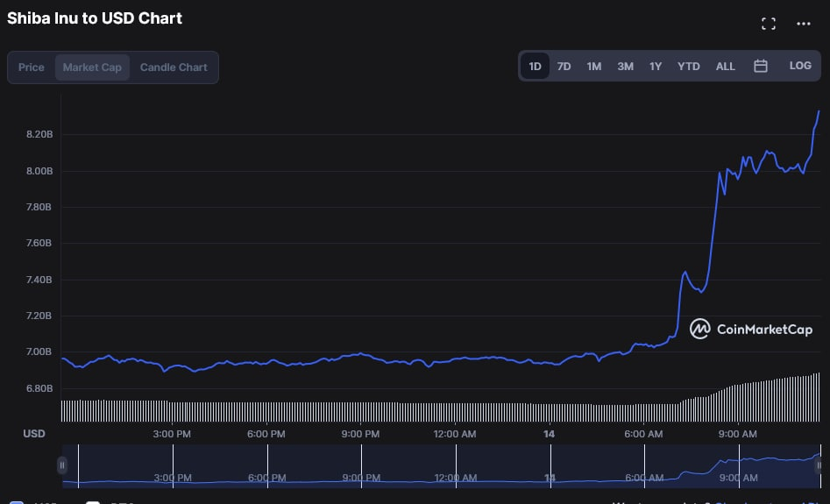
Task: Select the 7D time range
Action: (x=564, y=66)
